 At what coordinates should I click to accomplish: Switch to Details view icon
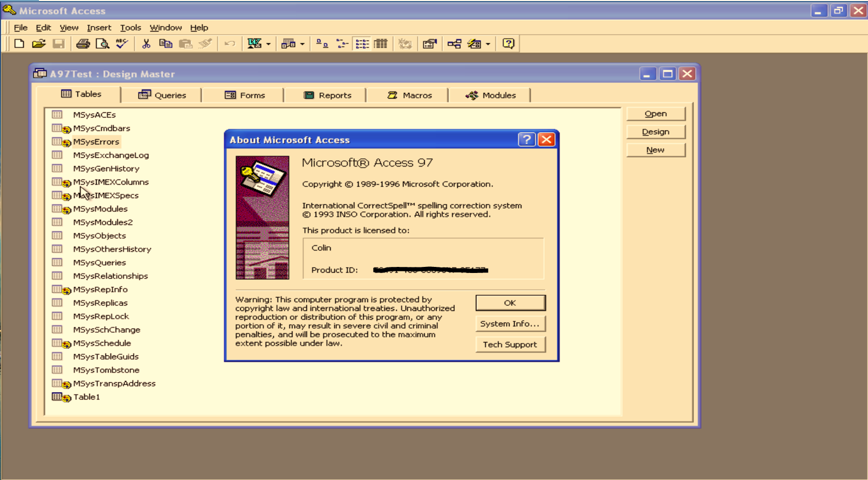(381, 44)
